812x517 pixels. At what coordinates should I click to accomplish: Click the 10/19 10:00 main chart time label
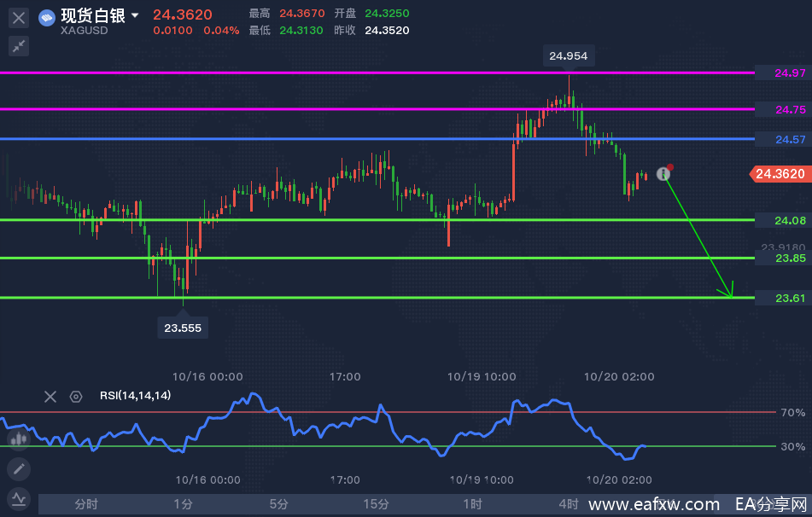[482, 377]
